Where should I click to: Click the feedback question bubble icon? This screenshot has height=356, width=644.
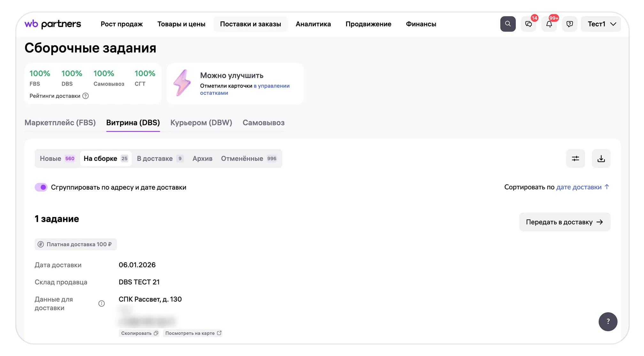[570, 24]
